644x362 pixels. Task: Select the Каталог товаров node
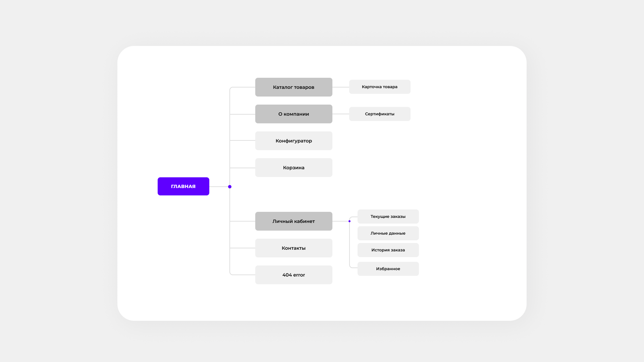(x=293, y=87)
